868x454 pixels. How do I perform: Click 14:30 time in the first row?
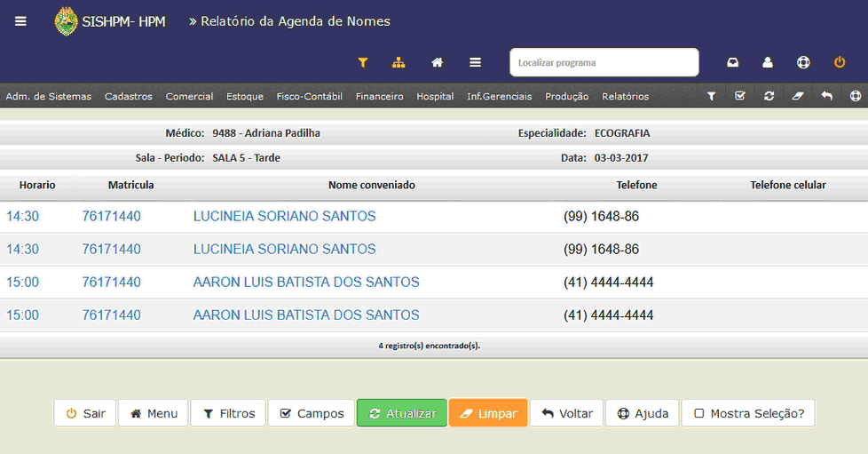pyautogui.click(x=23, y=216)
